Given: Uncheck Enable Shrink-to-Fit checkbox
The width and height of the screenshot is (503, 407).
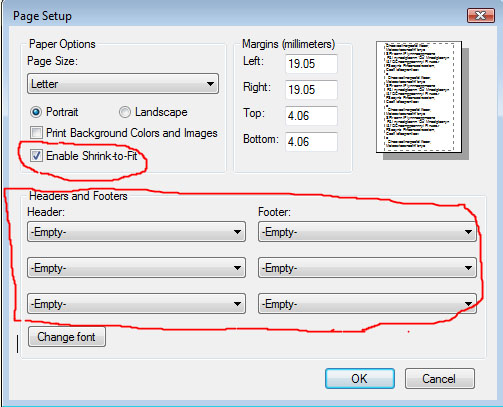Looking at the screenshot, I should [x=36, y=156].
